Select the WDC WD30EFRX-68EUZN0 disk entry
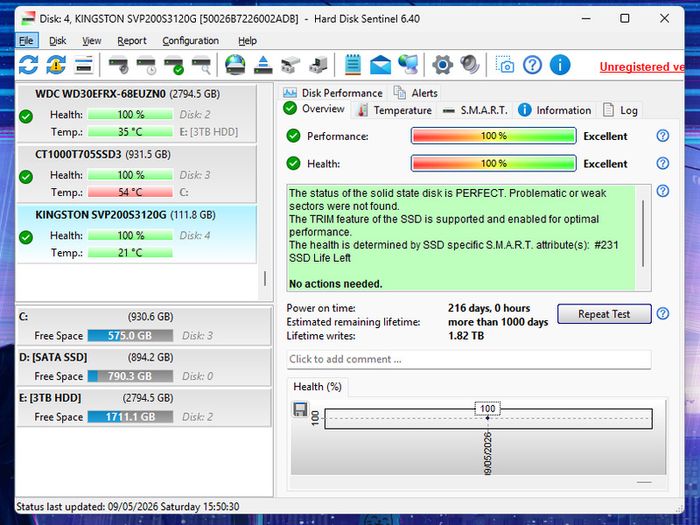 tap(137, 113)
